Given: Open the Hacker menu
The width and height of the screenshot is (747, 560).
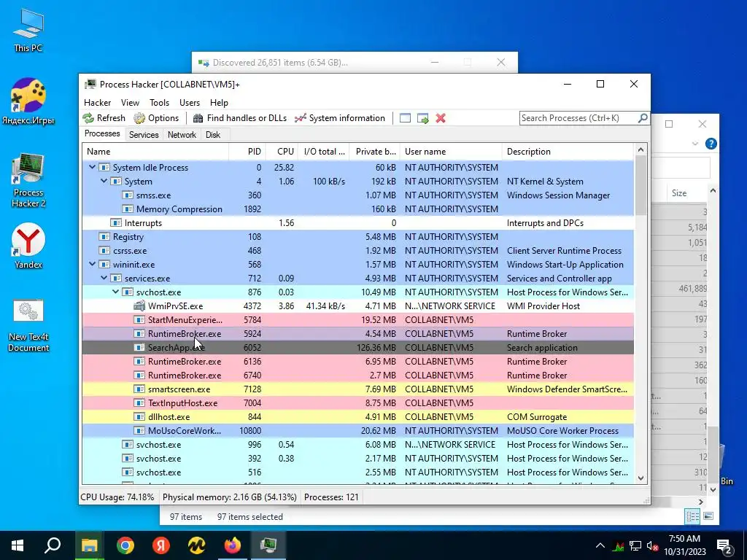Looking at the screenshot, I should coord(97,102).
